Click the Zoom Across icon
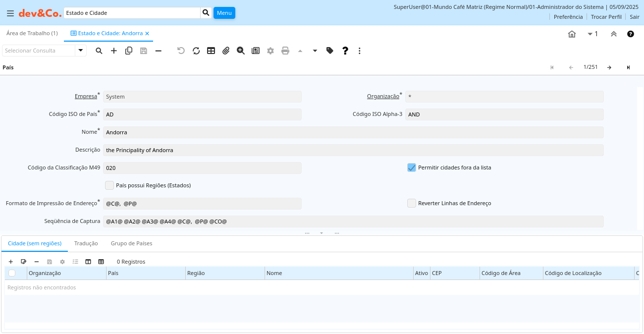This screenshot has width=644, height=334. (x=241, y=51)
